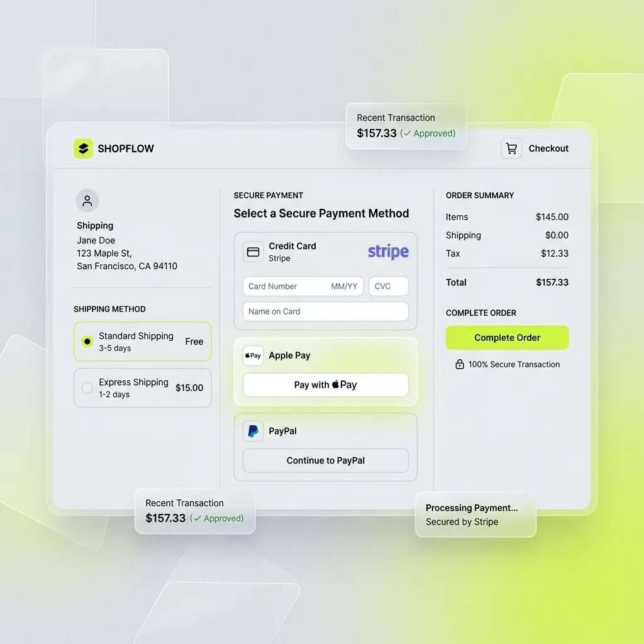Image resolution: width=644 pixels, height=644 pixels.
Task: Click the Apple Pay badge icon
Action: (x=253, y=355)
